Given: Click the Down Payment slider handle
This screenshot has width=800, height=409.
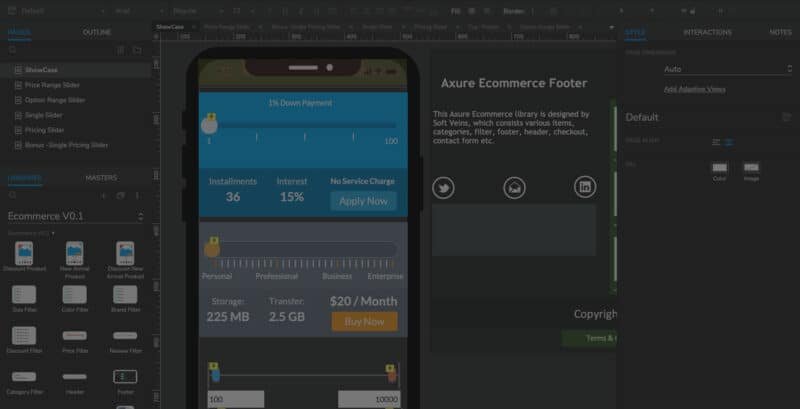Looking at the screenshot, I should click(210, 125).
